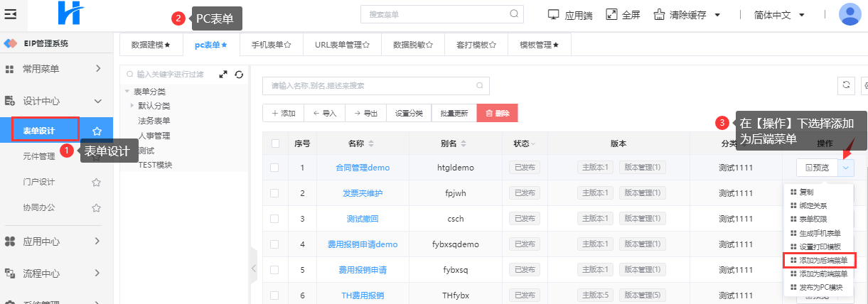Click the user avatar icon

pyautogui.click(x=850, y=14)
